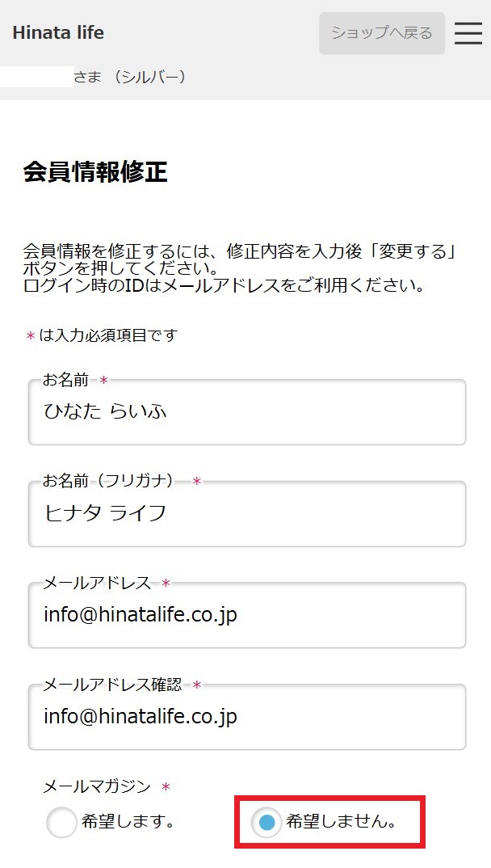The width and height of the screenshot is (491, 868).
Task: Select the メールアドレス確認 input field
Action: click(x=247, y=717)
